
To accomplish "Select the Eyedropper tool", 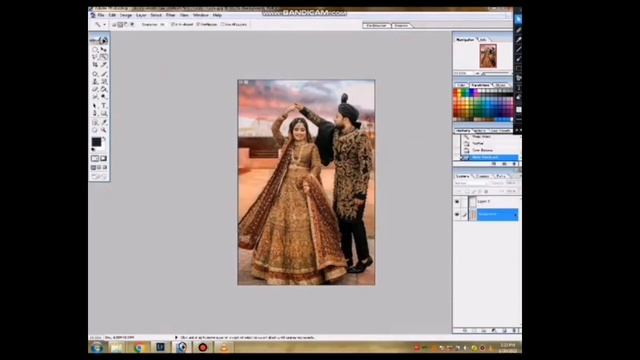I will [104, 122].
